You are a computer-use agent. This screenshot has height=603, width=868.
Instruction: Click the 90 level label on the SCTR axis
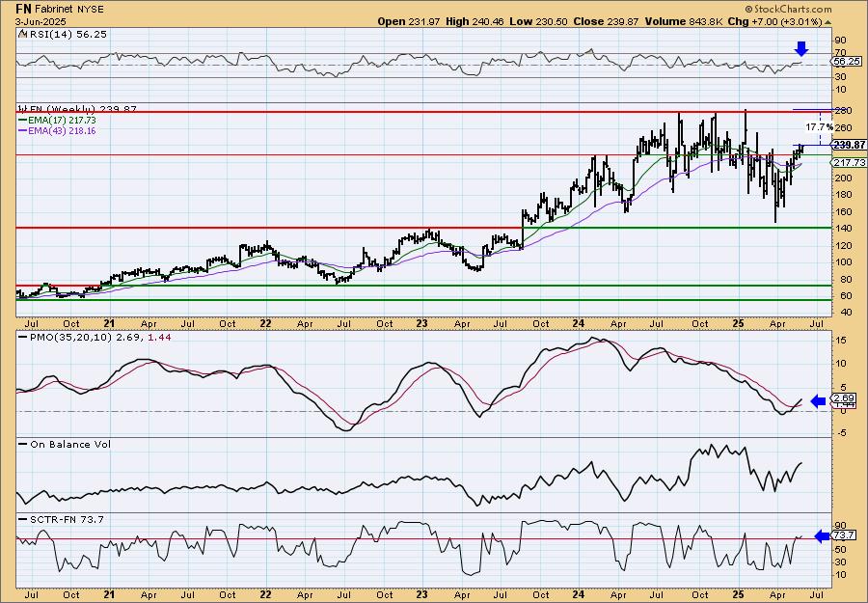click(841, 525)
